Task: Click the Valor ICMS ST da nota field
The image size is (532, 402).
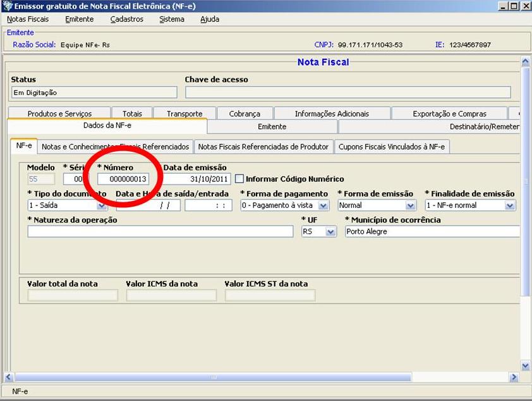Action: pos(270,295)
